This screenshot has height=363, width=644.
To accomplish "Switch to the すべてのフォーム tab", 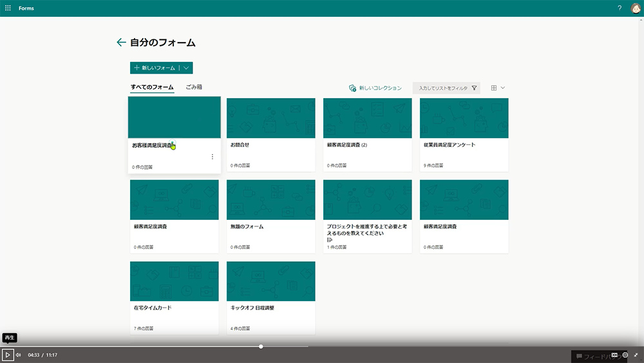I will pyautogui.click(x=152, y=87).
